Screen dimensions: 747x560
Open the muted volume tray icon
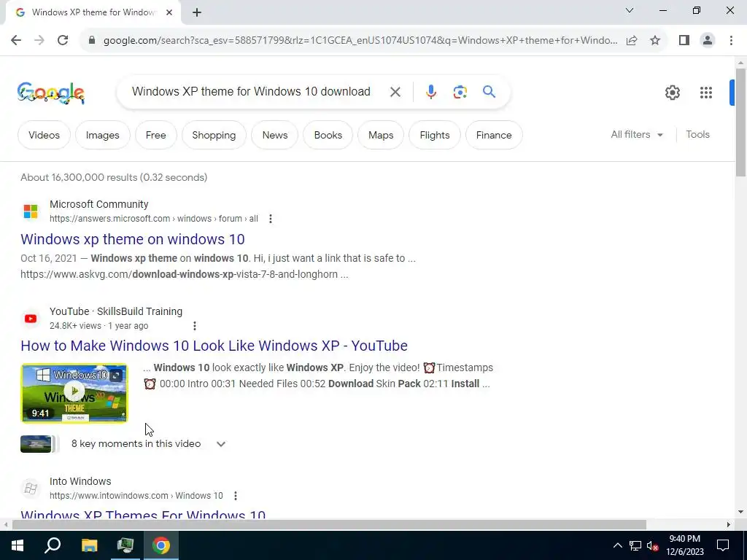653,545
